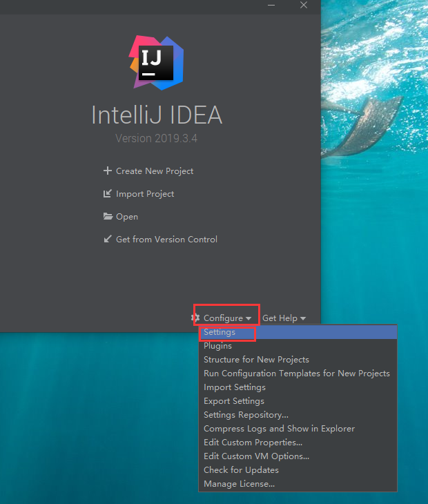The width and height of the screenshot is (428, 504).
Task: Choose Import Project
Action: point(145,194)
